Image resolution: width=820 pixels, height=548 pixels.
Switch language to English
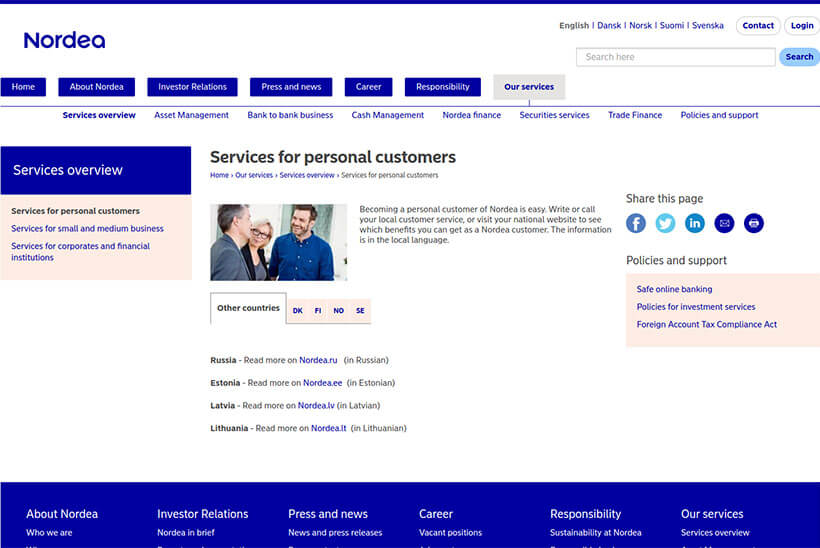[574, 26]
